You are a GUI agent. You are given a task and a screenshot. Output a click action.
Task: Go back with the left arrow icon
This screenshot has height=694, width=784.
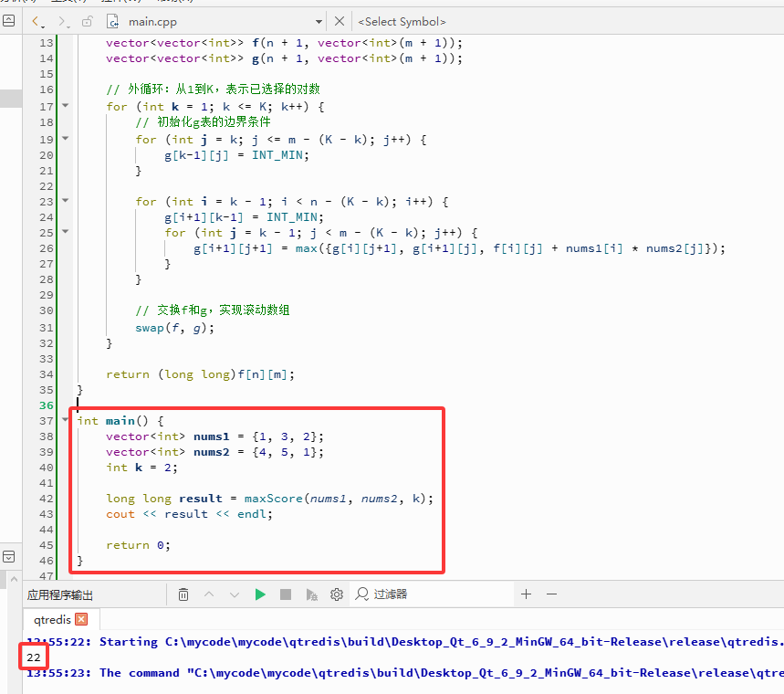[x=36, y=22]
